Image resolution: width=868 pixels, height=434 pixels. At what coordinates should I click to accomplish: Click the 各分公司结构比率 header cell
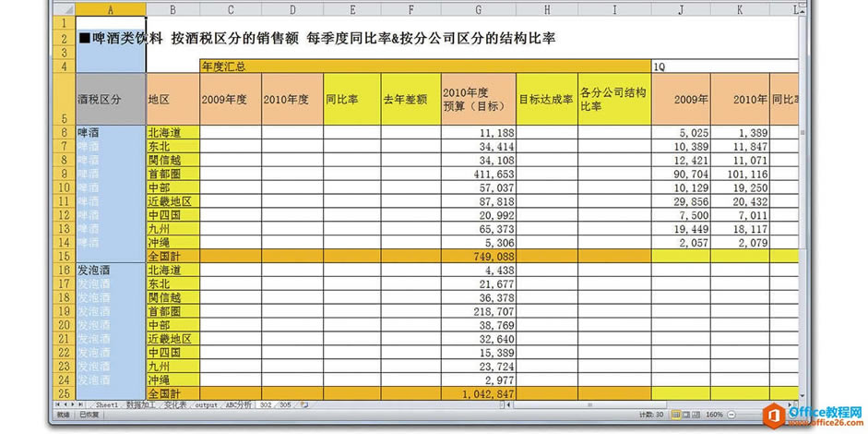(x=615, y=99)
